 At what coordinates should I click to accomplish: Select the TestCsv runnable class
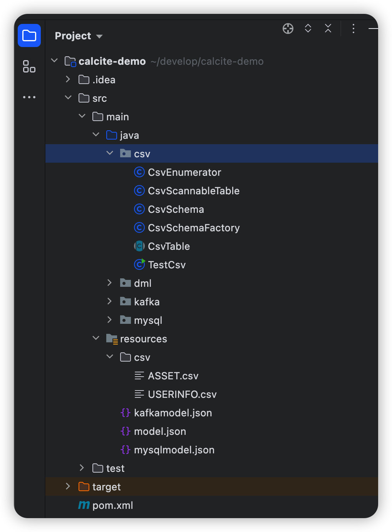[166, 265]
